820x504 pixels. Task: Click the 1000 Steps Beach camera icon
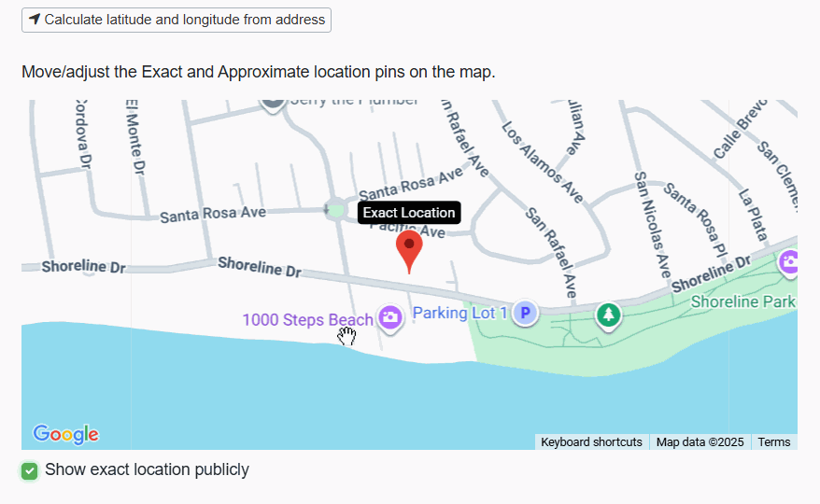(x=389, y=318)
